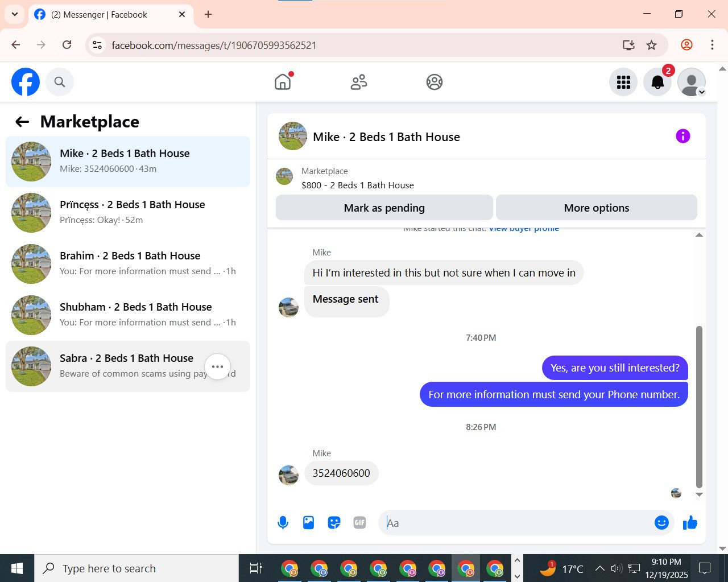Image resolution: width=728 pixels, height=582 pixels.
Task: Attach a photo with image icon
Action: 308,522
